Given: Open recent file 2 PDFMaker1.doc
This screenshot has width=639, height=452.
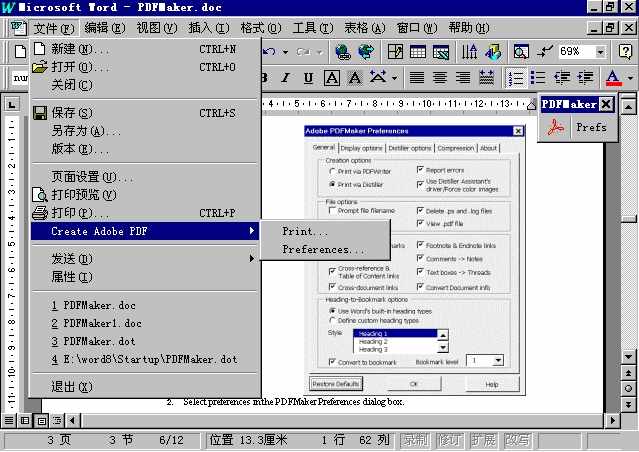Looking at the screenshot, I should pyautogui.click(x=146, y=323).
